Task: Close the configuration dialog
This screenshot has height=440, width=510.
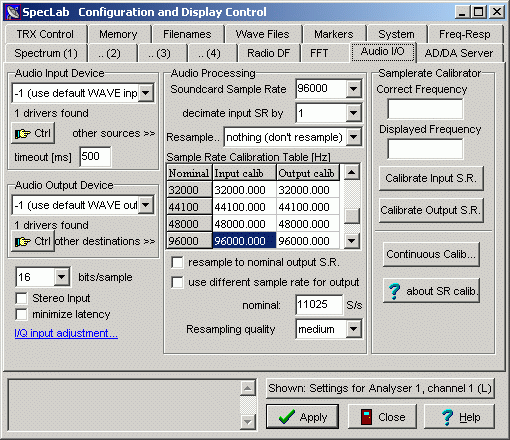Action: [x=382, y=417]
